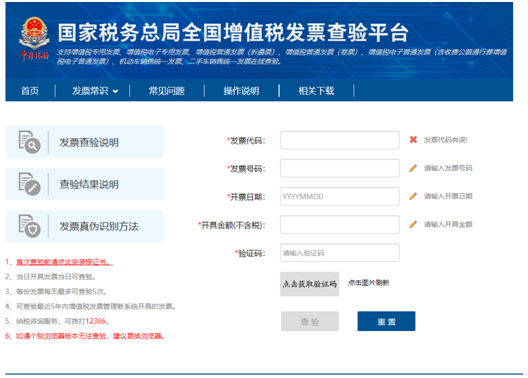Viewport: 528px width, 378px height.
Task: Click the pencil icon beside 请输入开具金额
Action: pyautogui.click(x=413, y=224)
